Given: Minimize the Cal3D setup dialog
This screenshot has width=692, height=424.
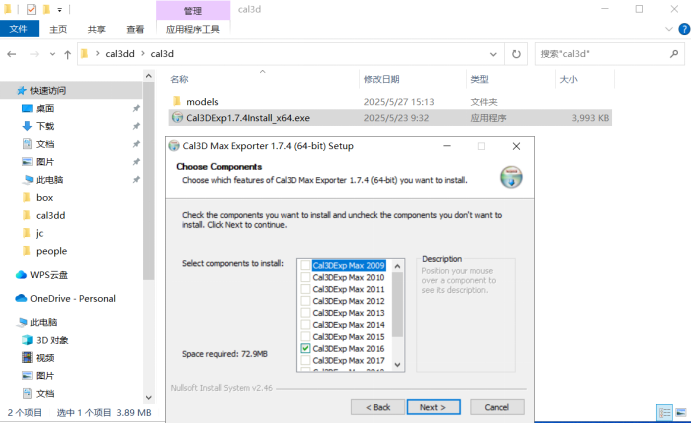Looking at the screenshot, I should pos(447,146).
